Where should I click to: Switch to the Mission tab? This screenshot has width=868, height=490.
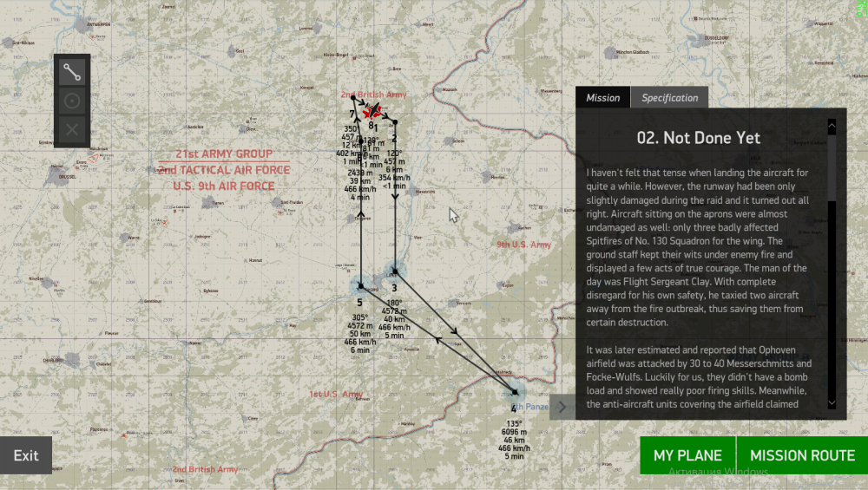click(x=603, y=98)
